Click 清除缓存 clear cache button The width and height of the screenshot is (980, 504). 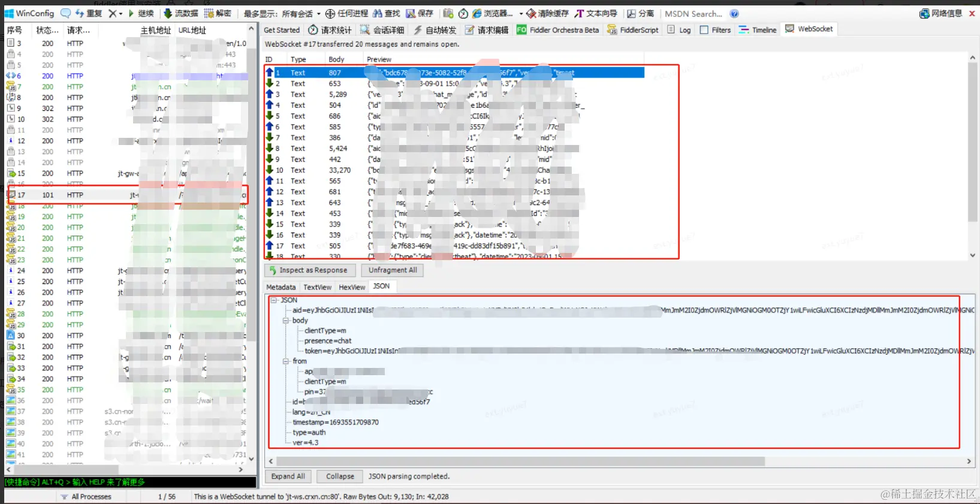(547, 13)
